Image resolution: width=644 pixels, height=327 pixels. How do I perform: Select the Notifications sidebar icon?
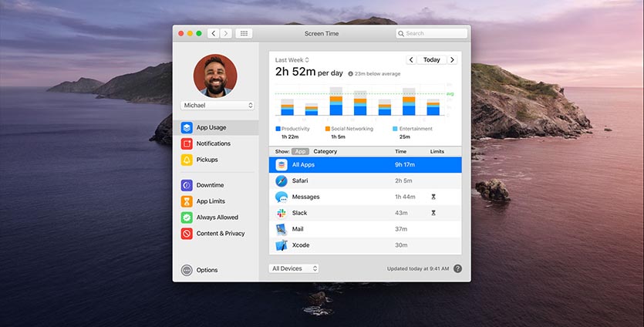(x=187, y=143)
